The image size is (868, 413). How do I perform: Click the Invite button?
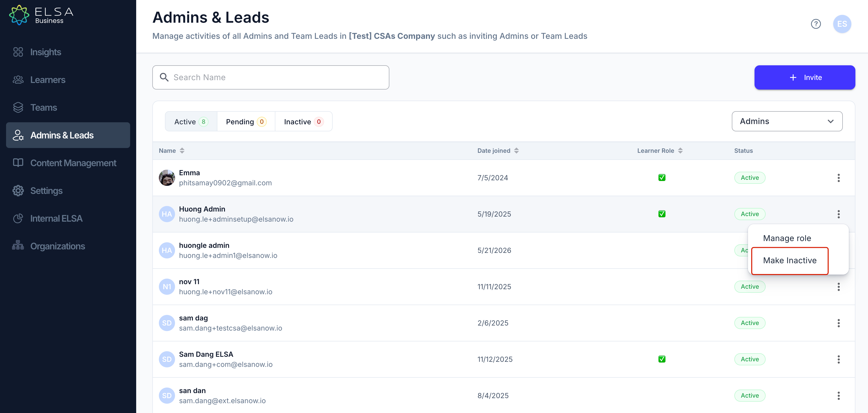(x=805, y=77)
